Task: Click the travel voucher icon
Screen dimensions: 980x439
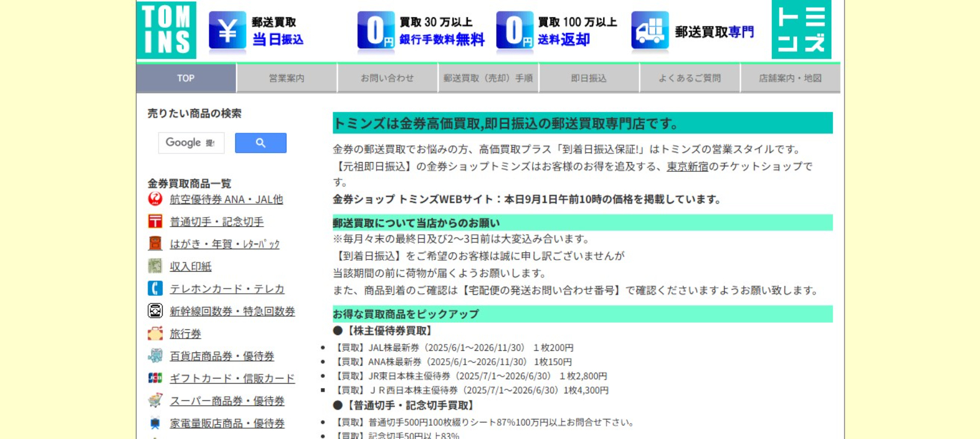Action: pos(155,333)
